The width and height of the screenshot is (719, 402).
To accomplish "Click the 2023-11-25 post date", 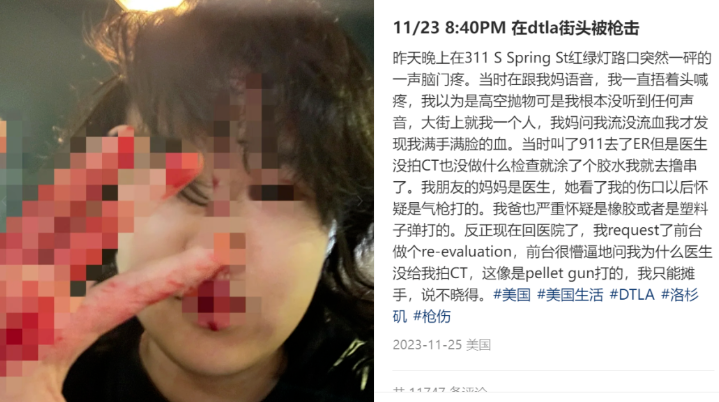I will click(427, 345).
